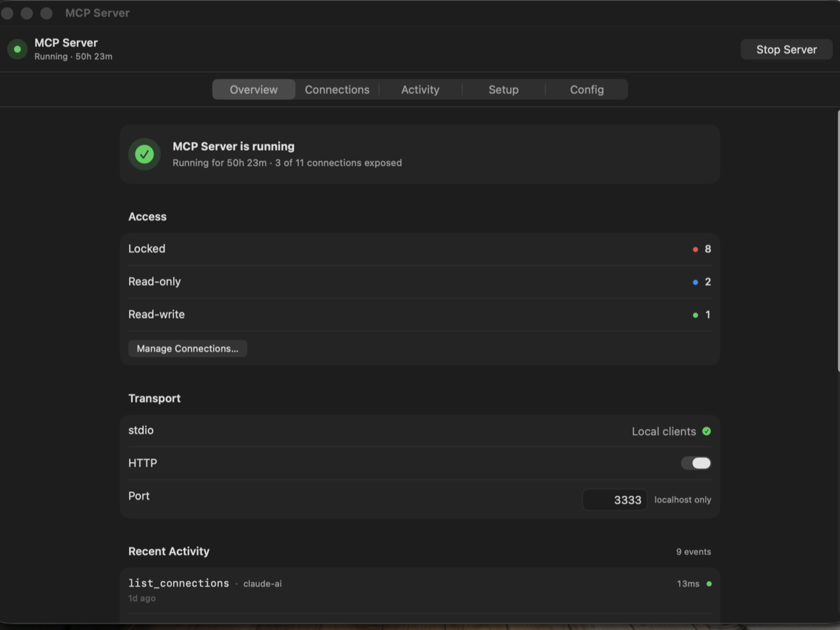
Task: Click the claude-ai client label
Action: [x=262, y=584]
